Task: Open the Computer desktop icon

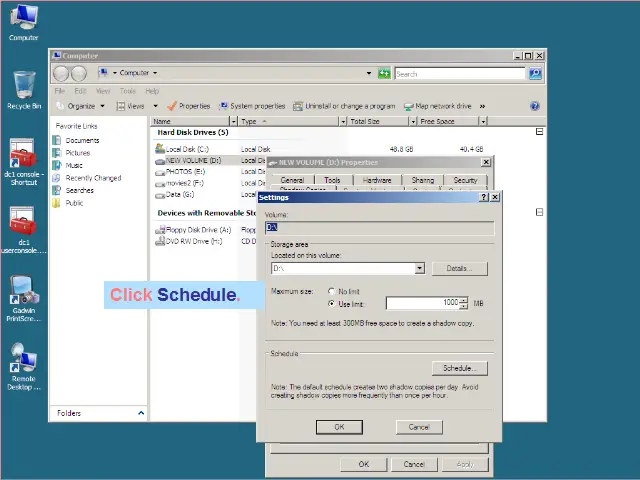Action: point(24,18)
